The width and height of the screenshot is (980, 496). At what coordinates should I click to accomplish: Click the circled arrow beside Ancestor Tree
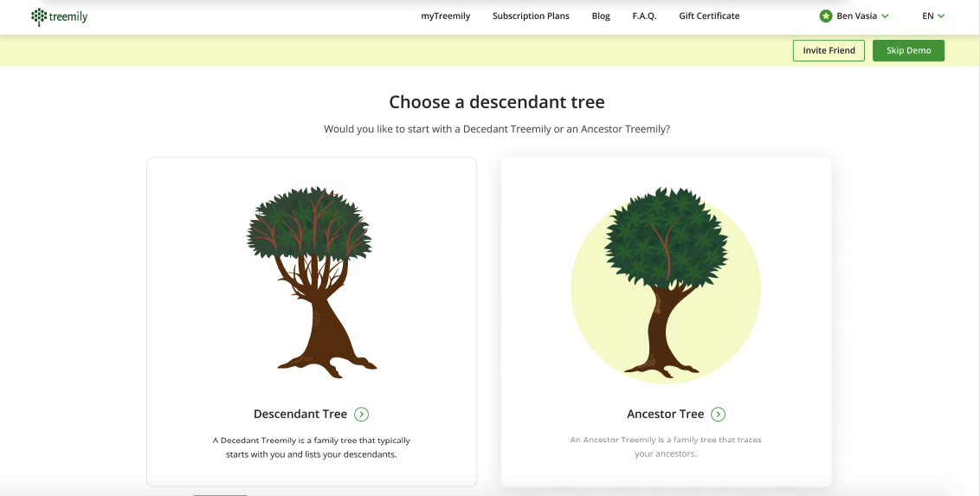pyautogui.click(x=718, y=415)
